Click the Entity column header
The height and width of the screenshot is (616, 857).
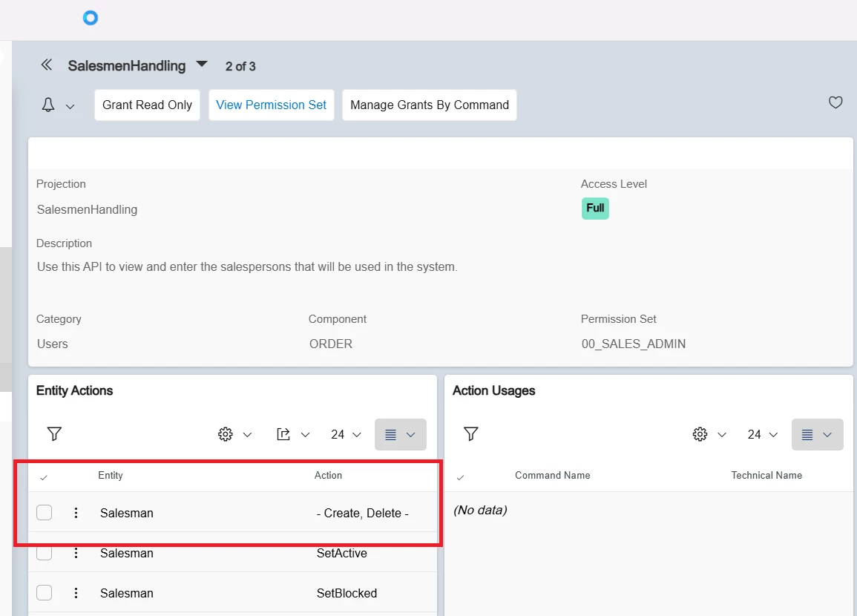coord(111,475)
